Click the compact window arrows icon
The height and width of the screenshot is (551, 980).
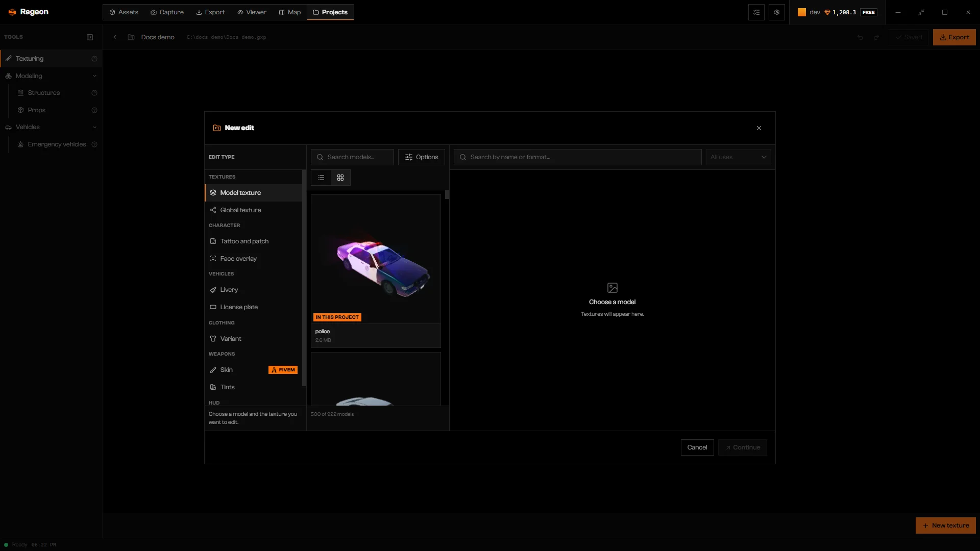click(921, 12)
